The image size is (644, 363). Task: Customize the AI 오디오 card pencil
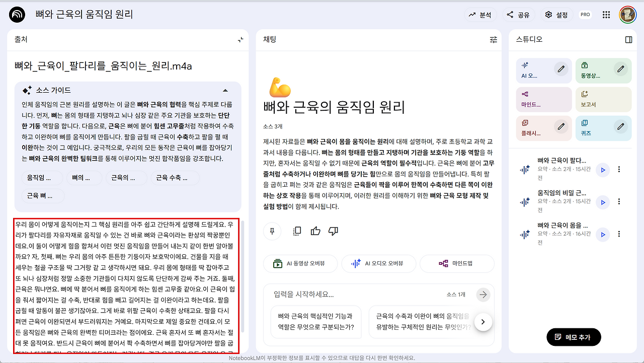coord(561,69)
